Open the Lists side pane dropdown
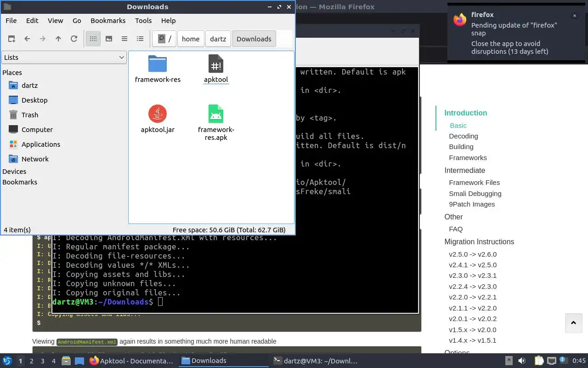This screenshot has height=368, width=588. (64, 57)
